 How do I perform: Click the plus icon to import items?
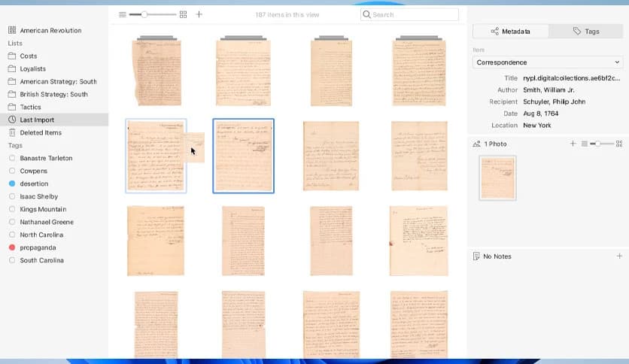coord(199,14)
